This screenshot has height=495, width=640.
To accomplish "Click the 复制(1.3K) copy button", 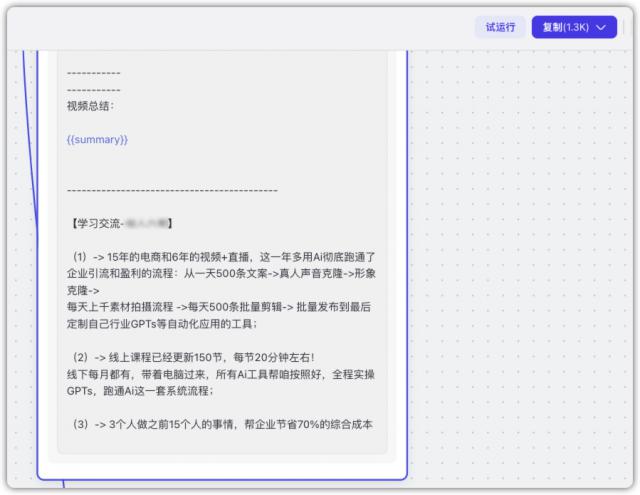I will (565, 27).
